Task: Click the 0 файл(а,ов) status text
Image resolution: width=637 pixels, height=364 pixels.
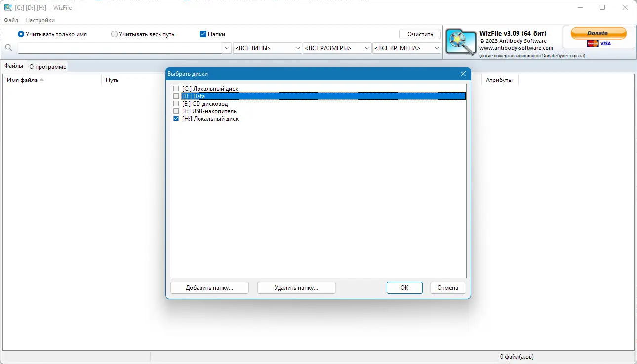Action: (x=517, y=357)
